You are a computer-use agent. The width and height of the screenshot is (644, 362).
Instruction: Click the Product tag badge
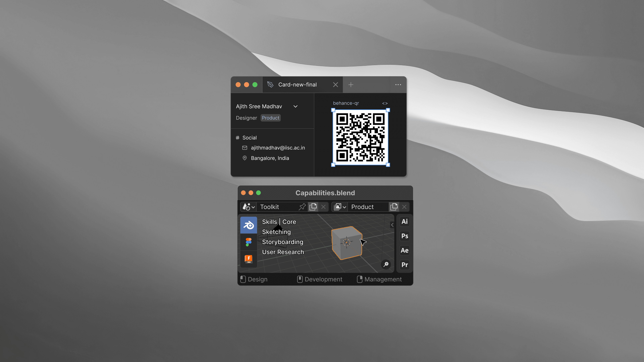(271, 118)
